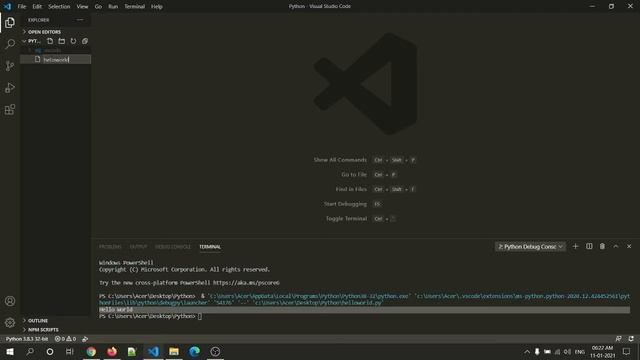Open the Help menu
Screen dimensions: 640x360
pyautogui.click(x=157, y=7)
